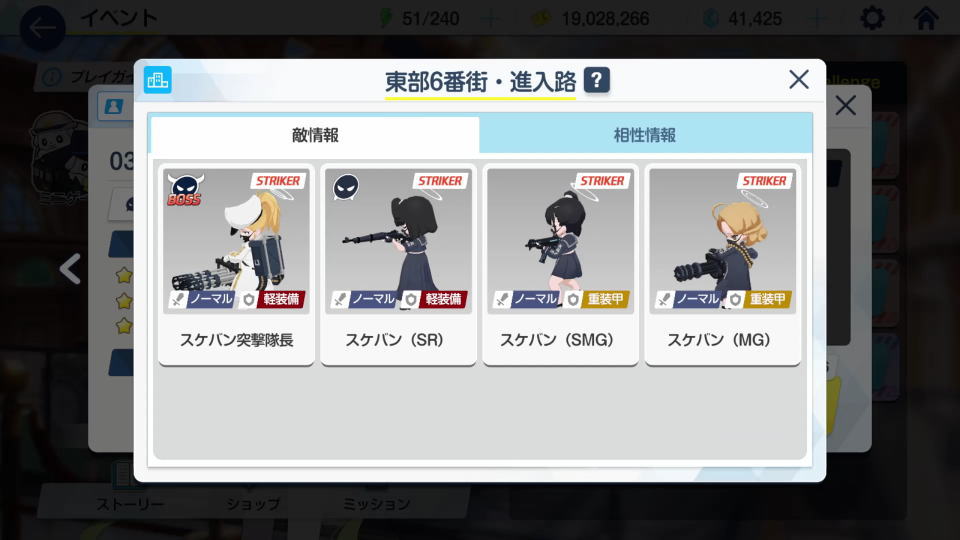
Task: Tap the back arrow button beside イベント
Action: point(42,28)
